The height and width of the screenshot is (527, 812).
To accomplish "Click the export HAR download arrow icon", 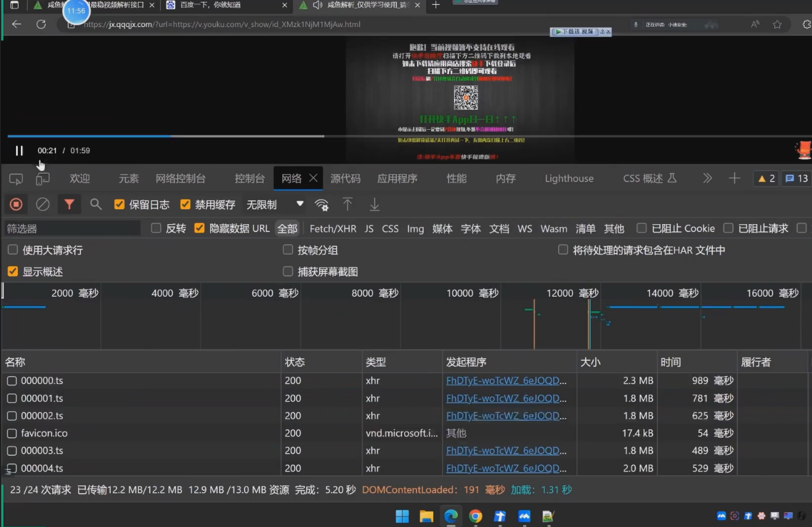I will [x=374, y=204].
